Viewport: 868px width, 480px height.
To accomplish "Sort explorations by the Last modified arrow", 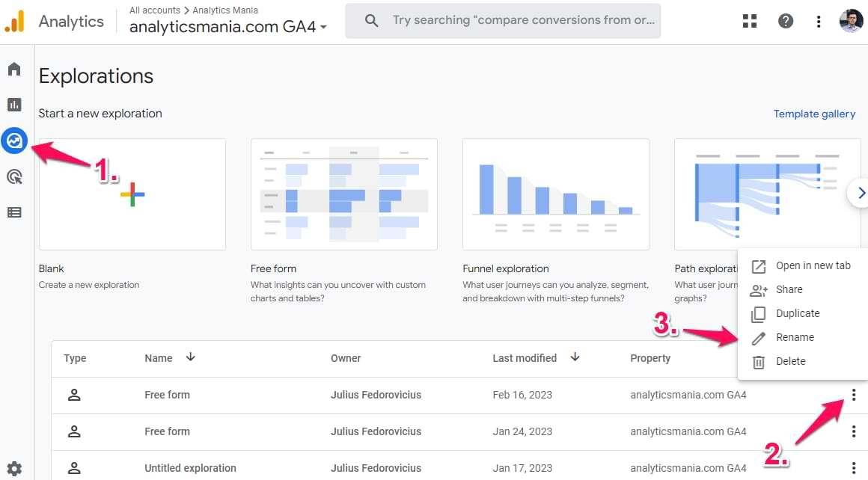I will click(575, 357).
